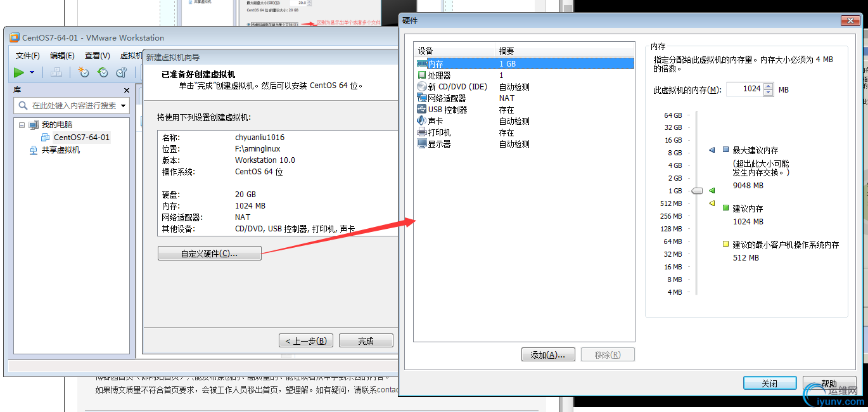Select 共享虚拟机 in the library tree

tap(61, 150)
